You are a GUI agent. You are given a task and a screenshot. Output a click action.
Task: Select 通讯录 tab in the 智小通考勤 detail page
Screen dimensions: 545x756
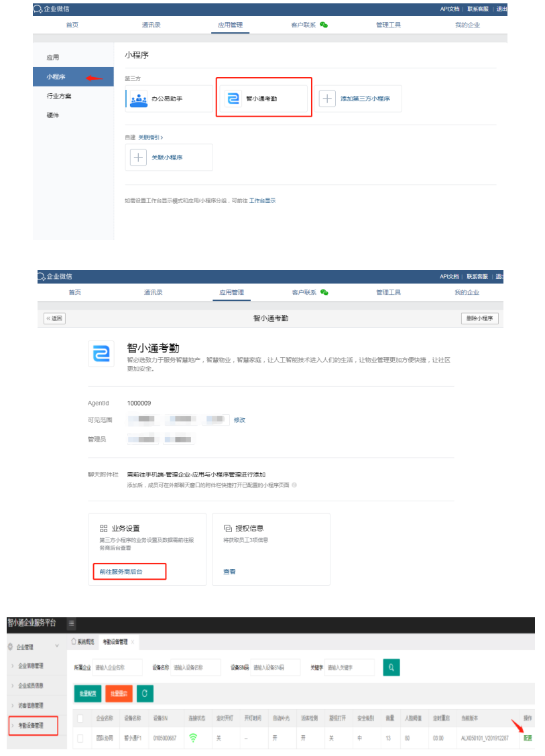[153, 292]
